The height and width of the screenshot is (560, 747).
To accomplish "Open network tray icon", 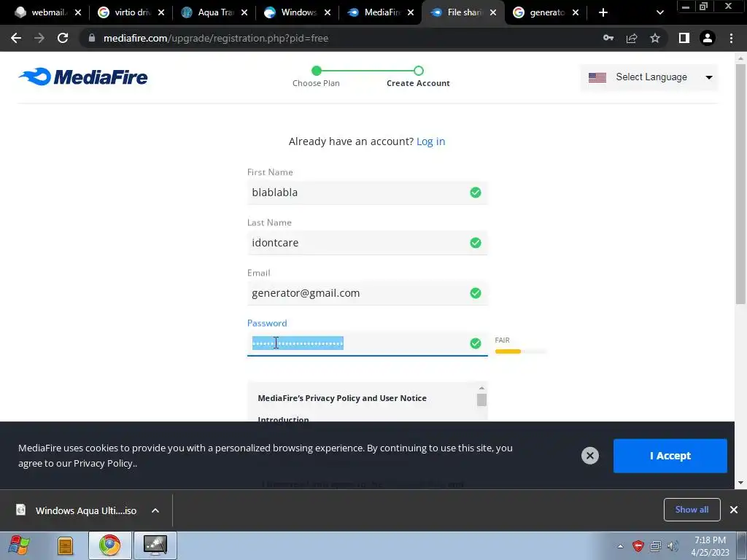I will point(656,546).
